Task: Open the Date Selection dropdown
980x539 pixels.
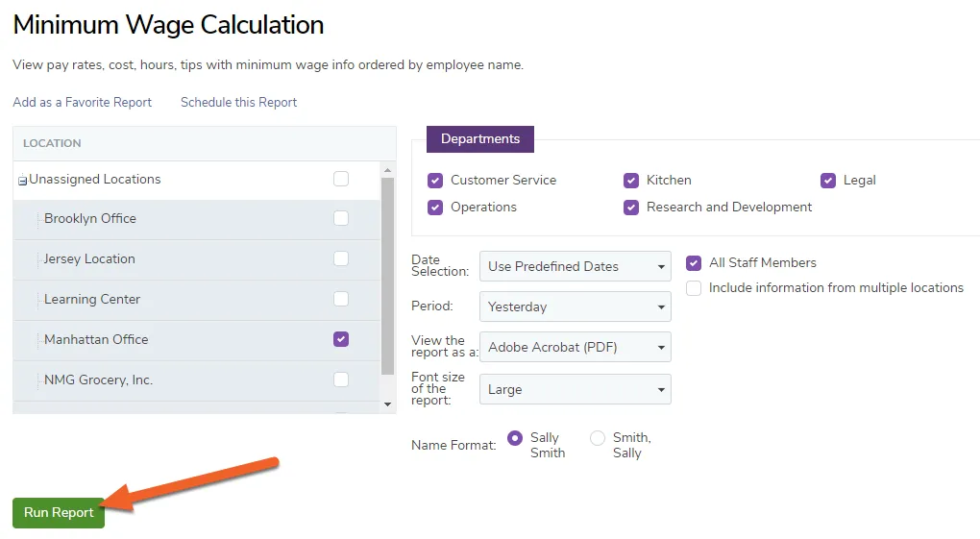Action: (x=575, y=266)
